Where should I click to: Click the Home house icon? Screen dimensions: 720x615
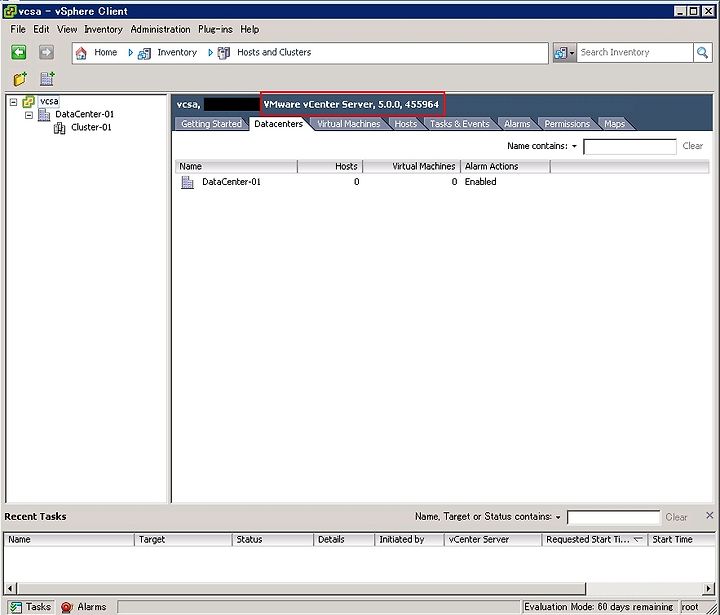(81, 53)
